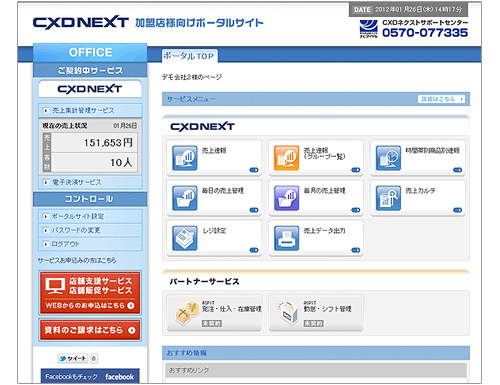
Task: Click the navi-dial phone icon near the support number
Action: [x=369, y=29]
